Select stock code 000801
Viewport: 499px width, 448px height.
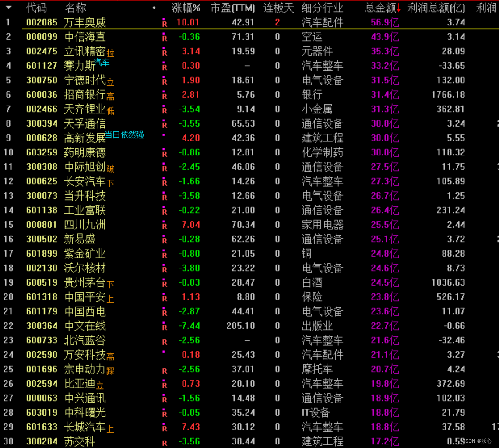pos(42,225)
